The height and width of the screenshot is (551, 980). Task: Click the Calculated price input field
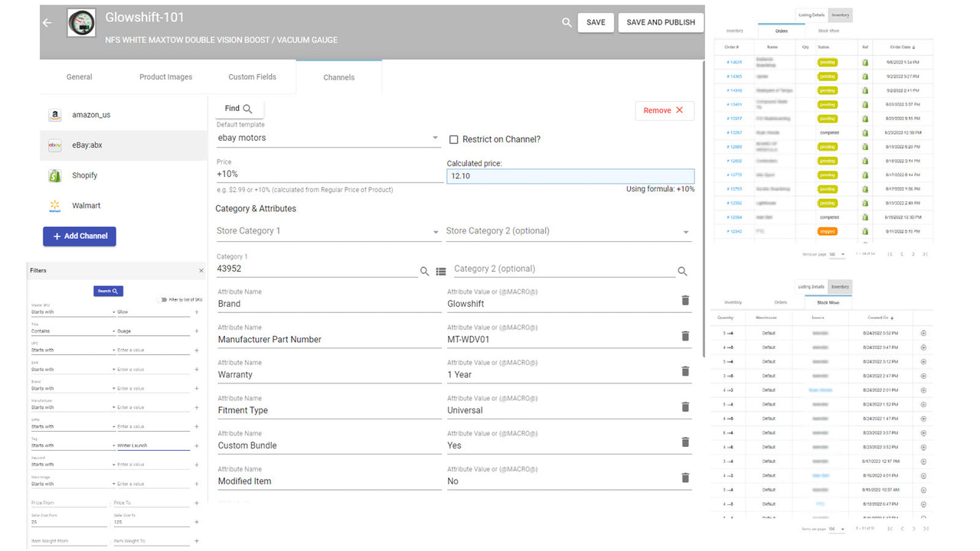(570, 176)
